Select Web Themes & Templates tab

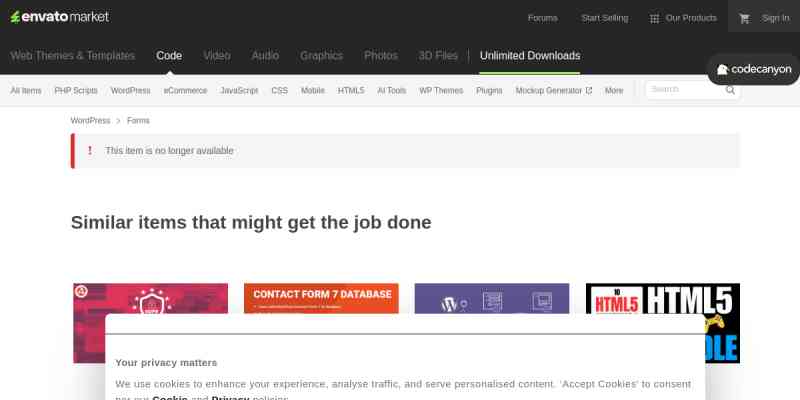(73, 56)
